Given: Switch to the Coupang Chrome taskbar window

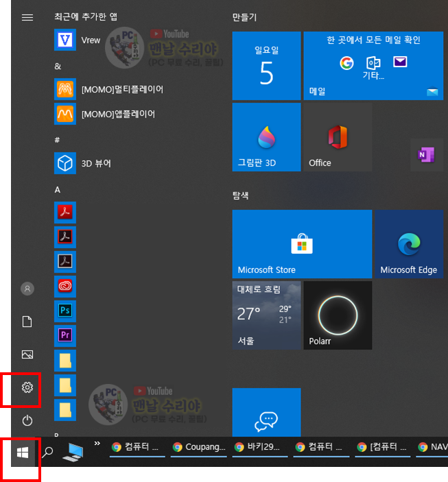Looking at the screenshot, I should tap(199, 447).
